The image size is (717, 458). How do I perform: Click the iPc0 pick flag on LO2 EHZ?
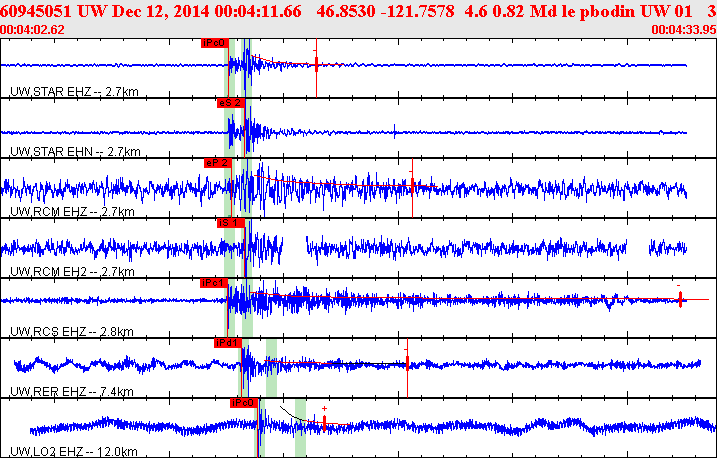pyautogui.click(x=243, y=402)
